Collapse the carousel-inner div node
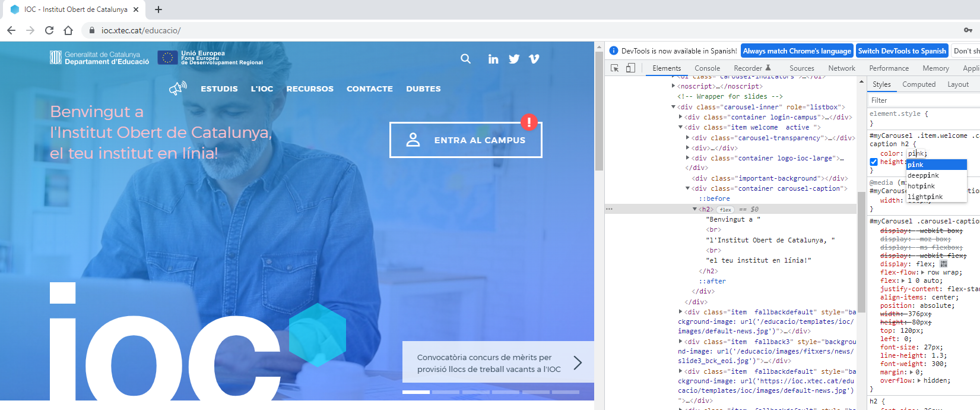Screen dimensions: 980x410 pyautogui.click(x=674, y=107)
